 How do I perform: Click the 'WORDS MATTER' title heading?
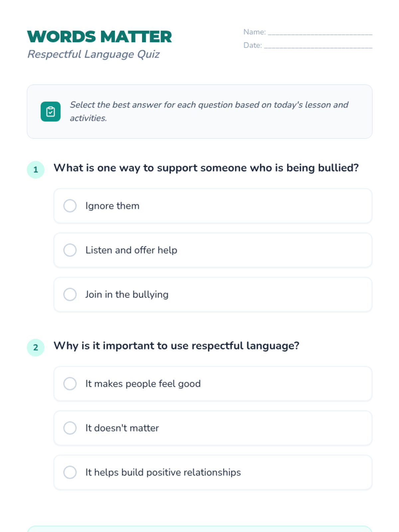[99, 37]
